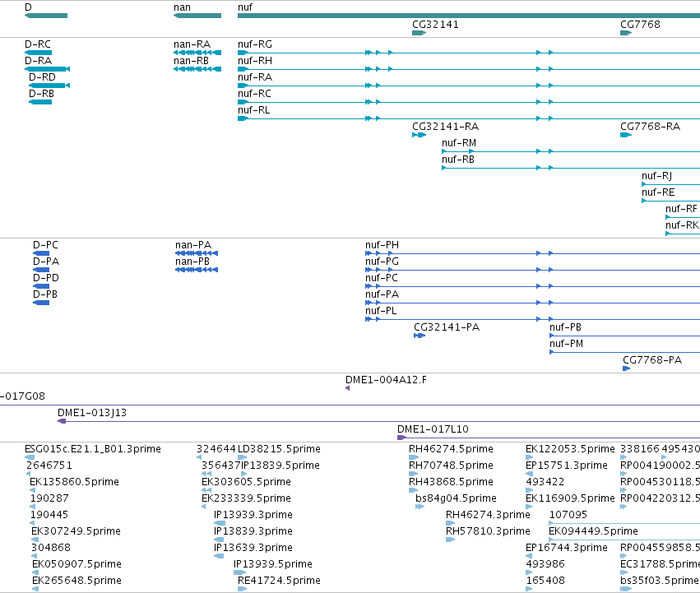
Task: Select the D-RB transcript label
Action: pos(41,94)
